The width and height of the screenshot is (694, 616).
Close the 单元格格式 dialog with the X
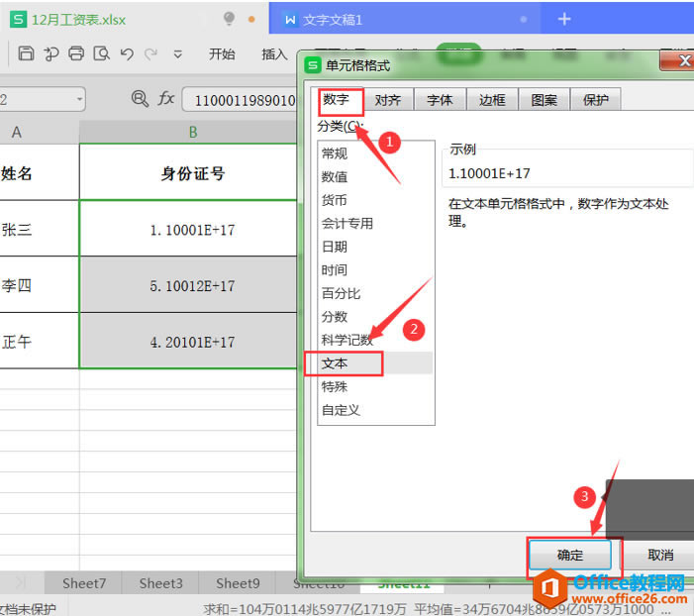coord(679,60)
